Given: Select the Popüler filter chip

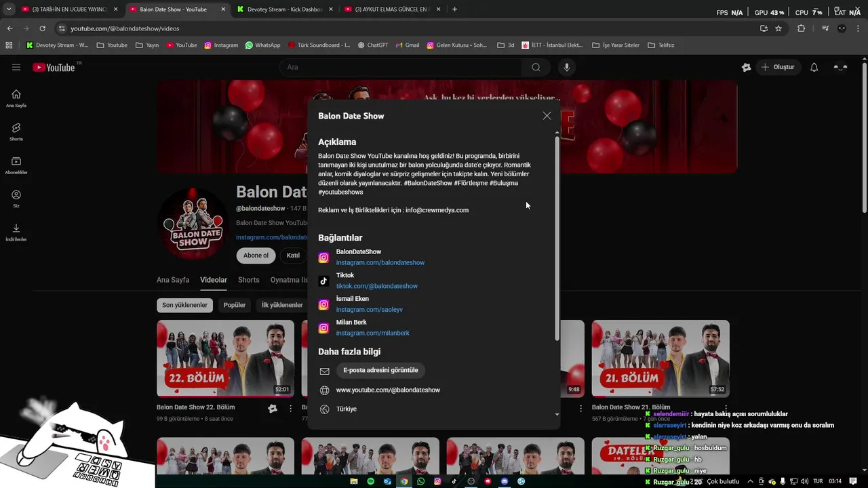Looking at the screenshot, I should point(235,305).
